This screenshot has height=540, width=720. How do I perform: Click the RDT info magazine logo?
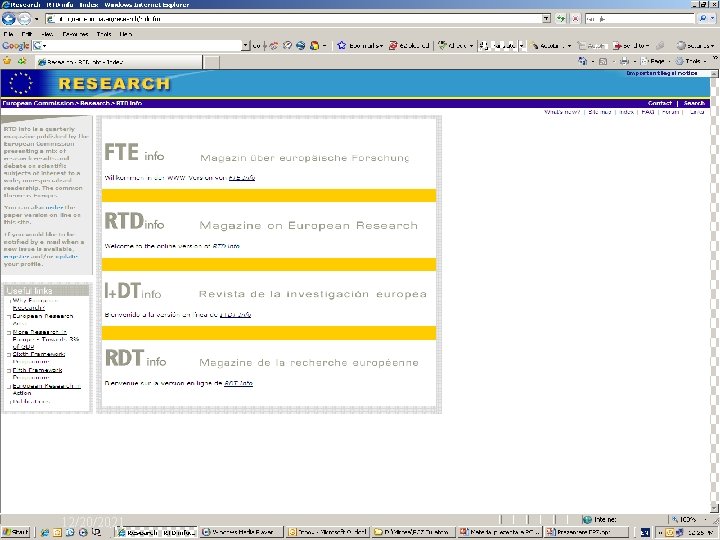pyautogui.click(x=135, y=358)
